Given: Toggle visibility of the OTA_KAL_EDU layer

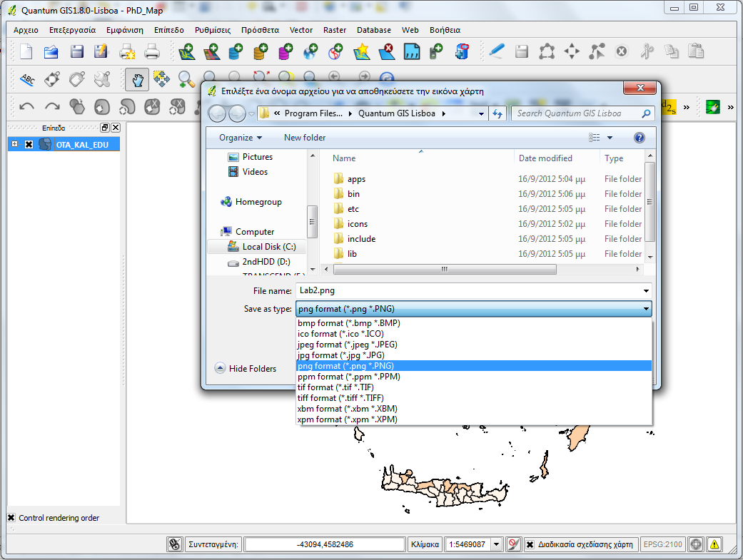Looking at the screenshot, I should point(29,145).
